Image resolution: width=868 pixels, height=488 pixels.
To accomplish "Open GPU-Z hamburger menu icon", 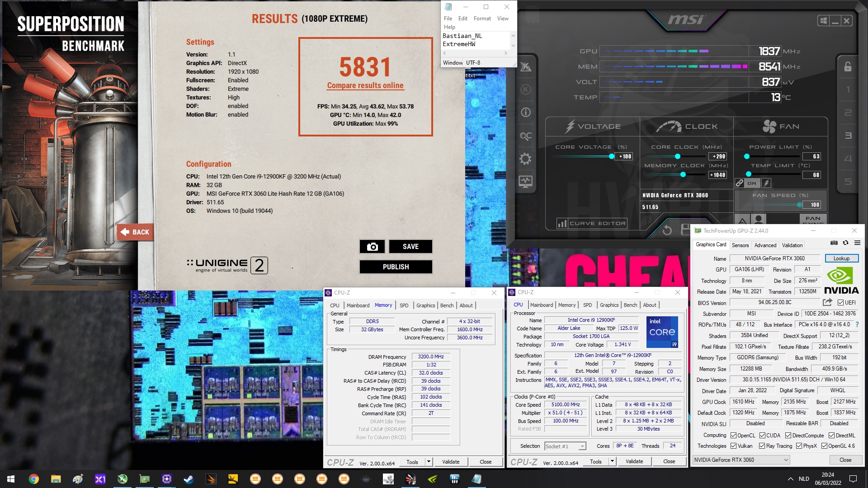I will [857, 243].
